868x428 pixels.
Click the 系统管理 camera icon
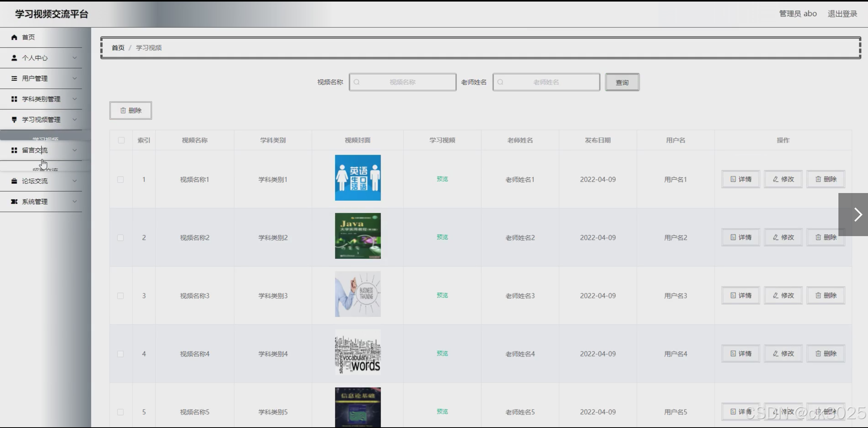pyautogui.click(x=14, y=202)
